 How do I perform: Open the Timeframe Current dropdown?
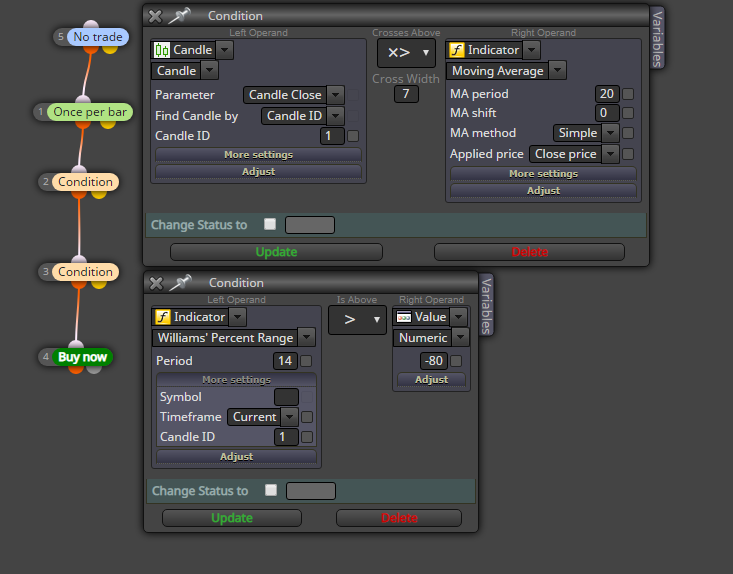pos(290,417)
